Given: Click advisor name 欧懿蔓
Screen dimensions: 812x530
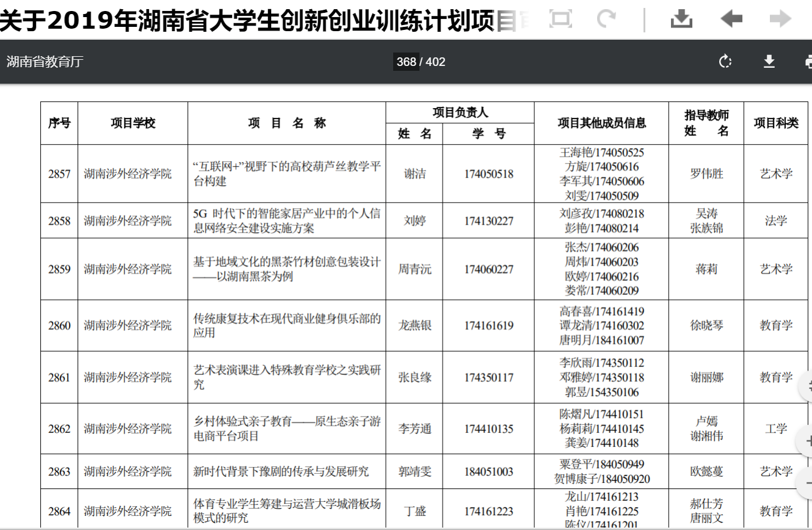Looking at the screenshot, I should tap(706, 472).
